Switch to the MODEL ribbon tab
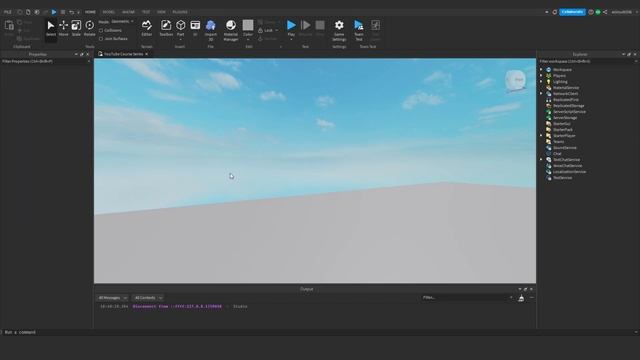This screenshot has height=360, width=640. tap(109, 12)
